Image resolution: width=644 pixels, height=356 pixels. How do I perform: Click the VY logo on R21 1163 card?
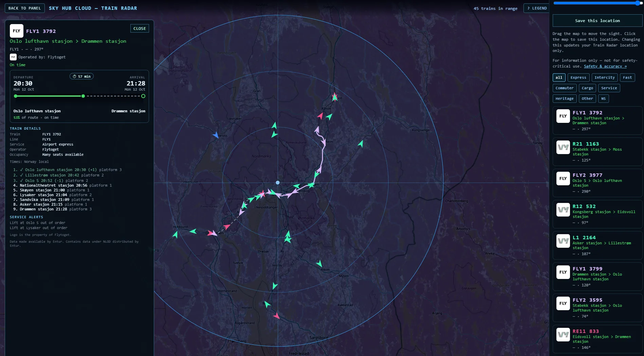pos(563,147)
